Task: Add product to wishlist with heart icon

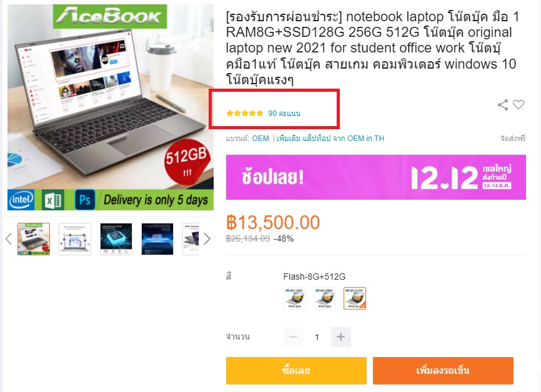Action: pyautogui.click(x=519, y=104)
